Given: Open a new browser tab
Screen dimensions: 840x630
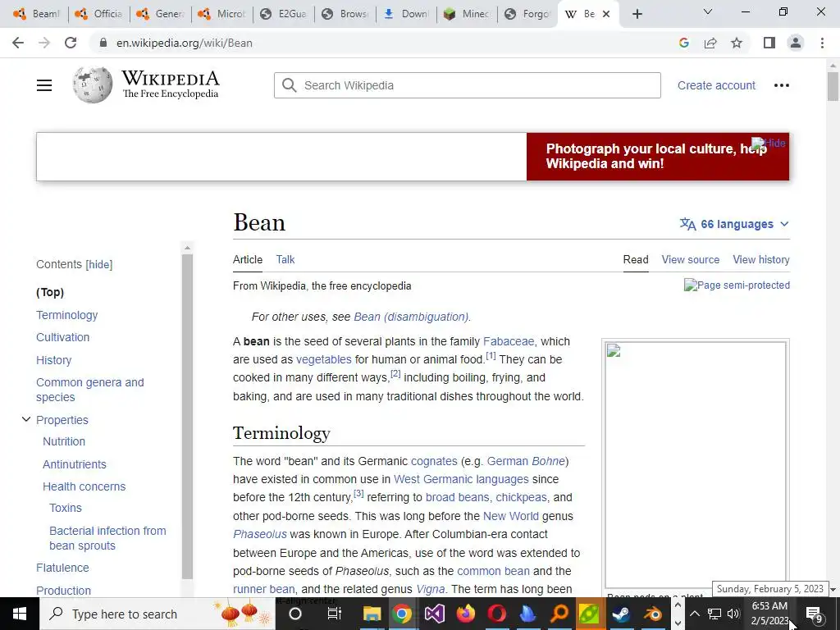Looking at the screenshot, I should [637, 14].
